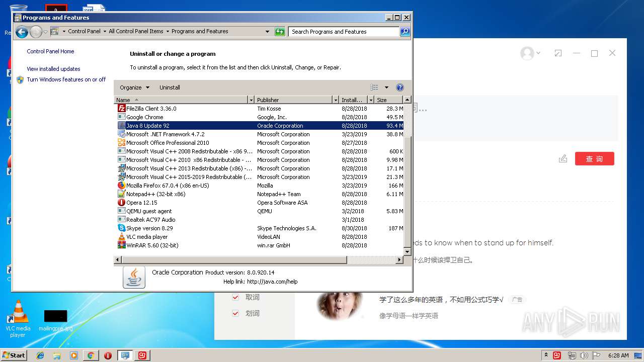The image size is (644, 362).
Task: Click the Skype icon in the program list
Action: coord(121,228)
